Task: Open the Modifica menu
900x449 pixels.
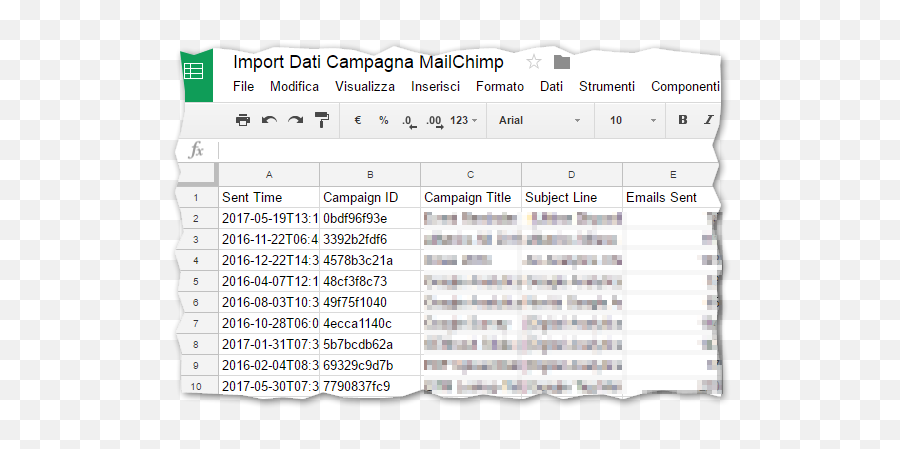Action: click(294, 87)
